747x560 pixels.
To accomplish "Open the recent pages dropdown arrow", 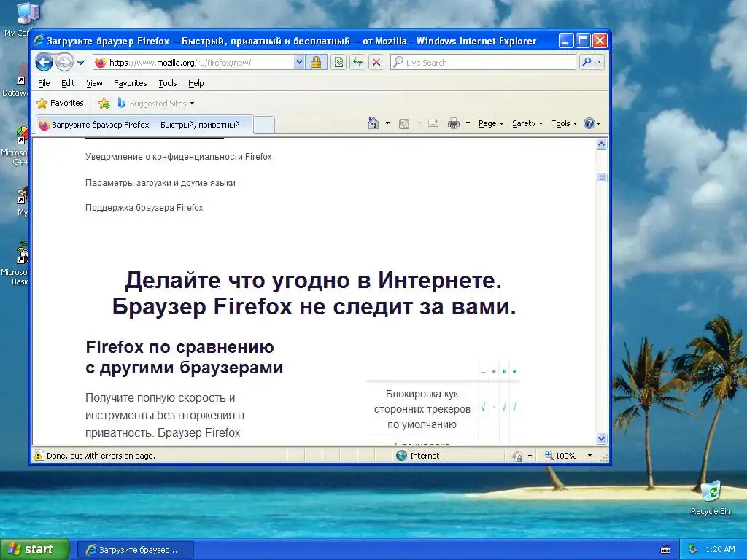I will pyautogui.click(x=80, y=63).
